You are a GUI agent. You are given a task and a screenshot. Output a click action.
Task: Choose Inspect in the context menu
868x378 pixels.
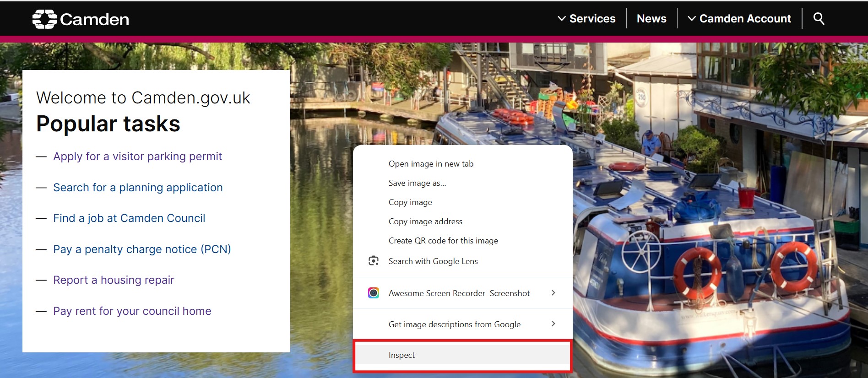(463, 355)
